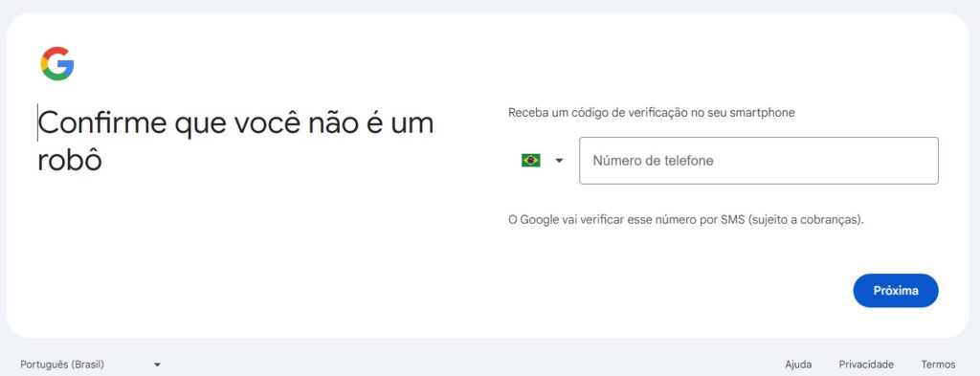The image size is (980, 376).
Task: Click the word 'você' in the heading
Action: (268, 122)
